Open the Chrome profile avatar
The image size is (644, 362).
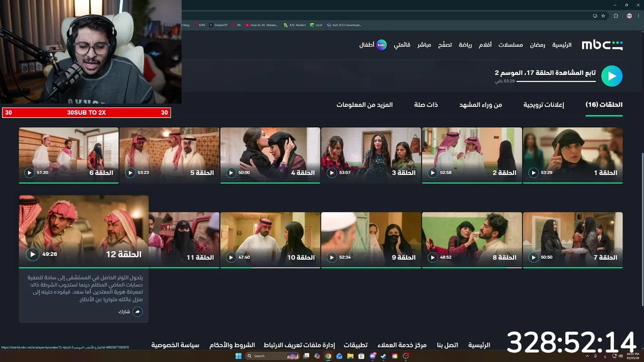[629, 16]
